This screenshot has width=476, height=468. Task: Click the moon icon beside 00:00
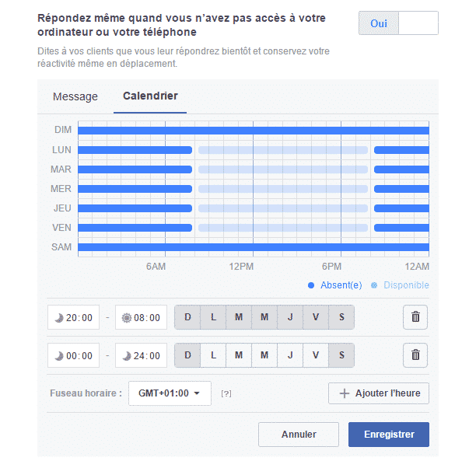pyautogui.click(x=59, y=356)
